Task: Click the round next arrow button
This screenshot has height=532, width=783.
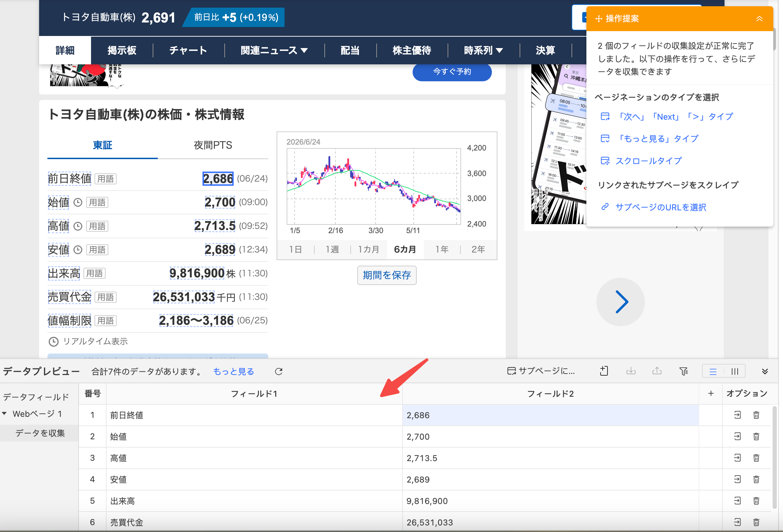Action: tap(621, 302)
